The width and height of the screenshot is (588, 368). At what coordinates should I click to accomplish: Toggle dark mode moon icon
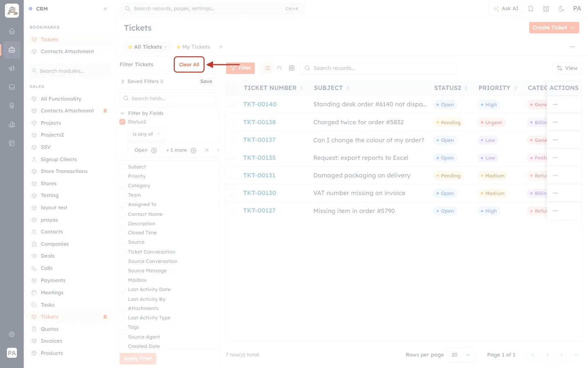(561, 9)
